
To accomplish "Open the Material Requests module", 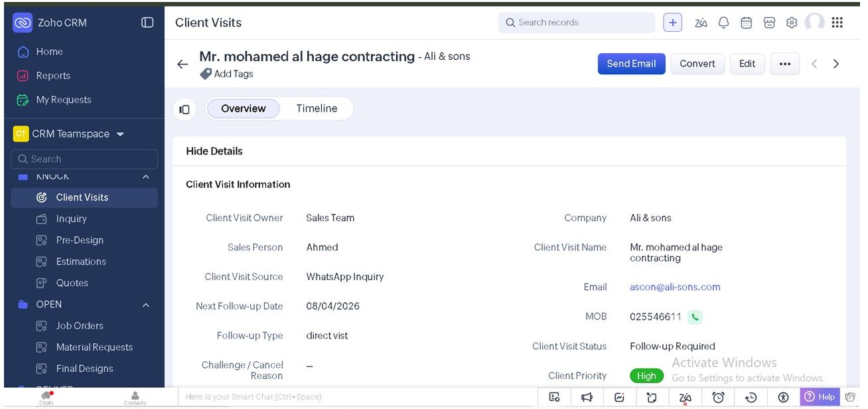I will 94,347.
